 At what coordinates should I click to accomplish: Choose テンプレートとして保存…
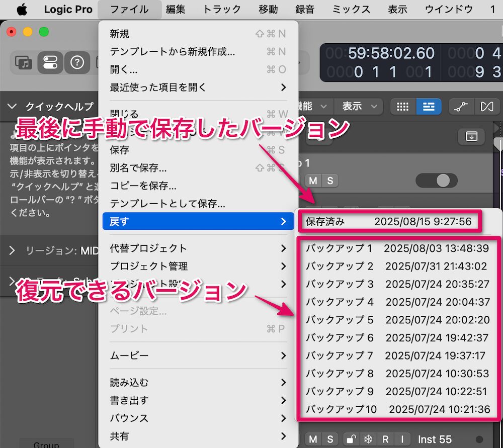(198, 204)
